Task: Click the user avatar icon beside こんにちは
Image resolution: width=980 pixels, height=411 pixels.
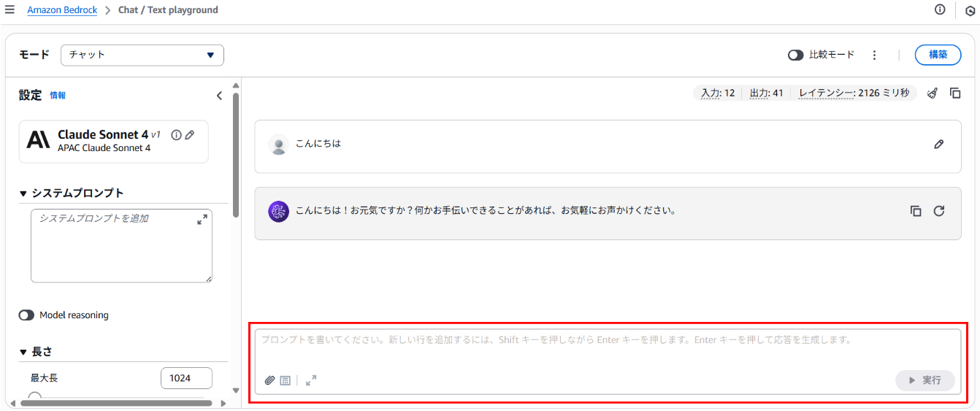Action: [x=278, y=145]
